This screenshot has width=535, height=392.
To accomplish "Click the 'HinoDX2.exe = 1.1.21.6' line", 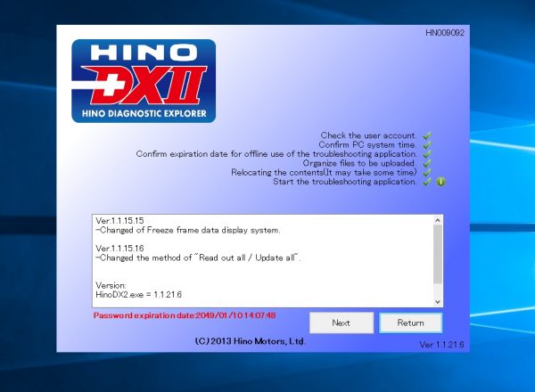I will (139, 295).
